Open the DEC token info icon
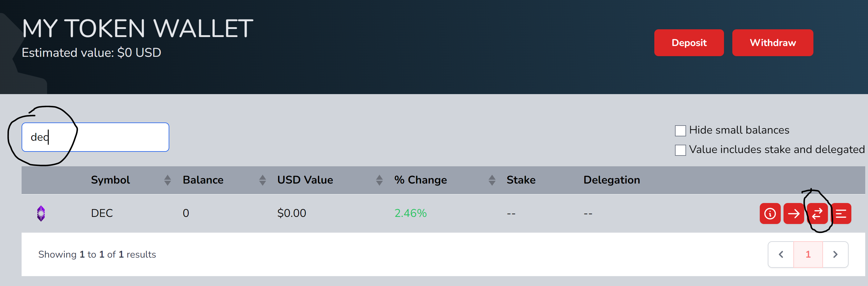The width and height of the screenshot is (868, 286). pyautogui.click(x=770, y=213)
